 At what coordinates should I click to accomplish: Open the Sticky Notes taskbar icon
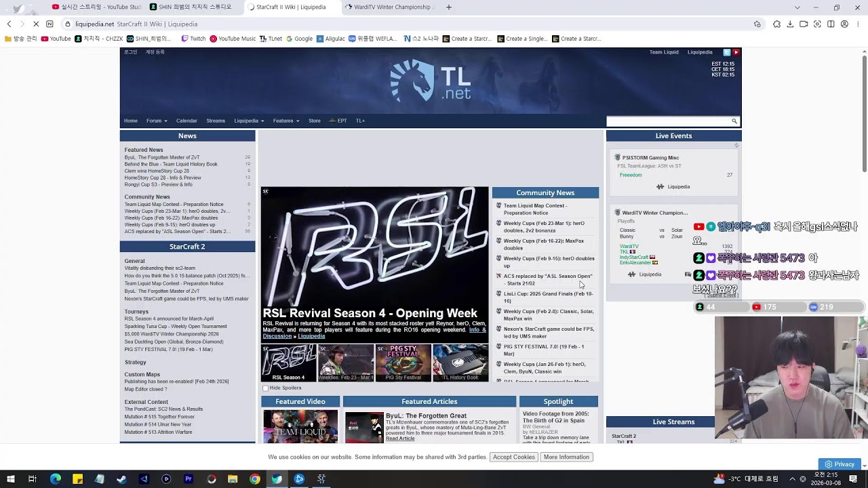77,479
